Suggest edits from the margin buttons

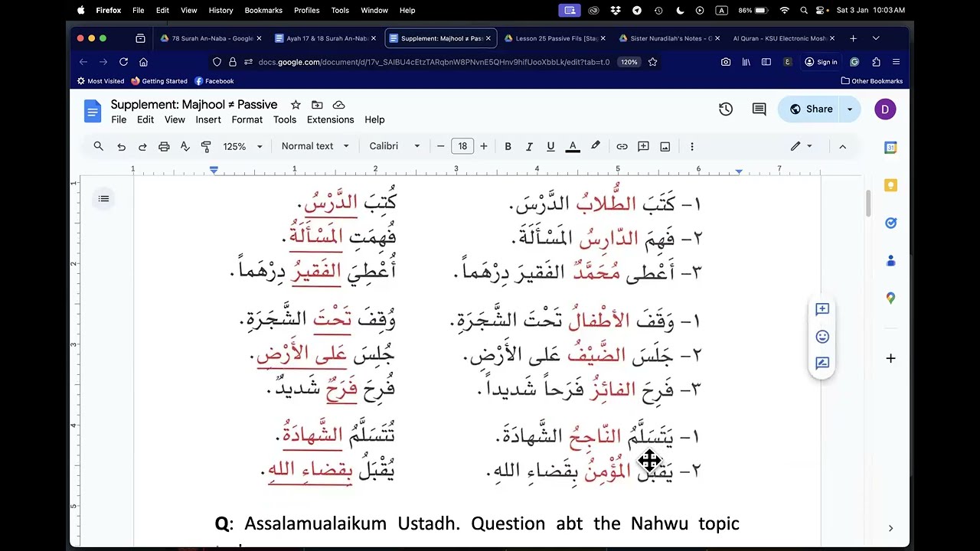pyautogui.click(x=822, y=364)
